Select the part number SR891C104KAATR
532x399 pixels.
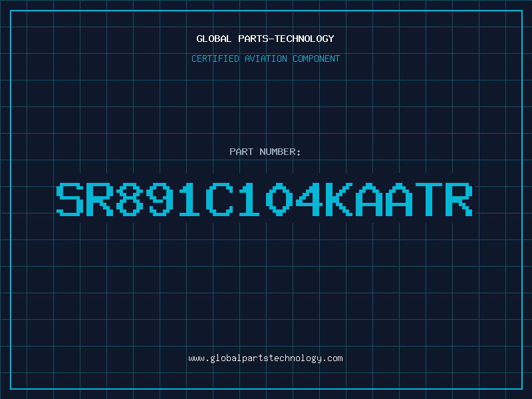[x=264, y=199]
